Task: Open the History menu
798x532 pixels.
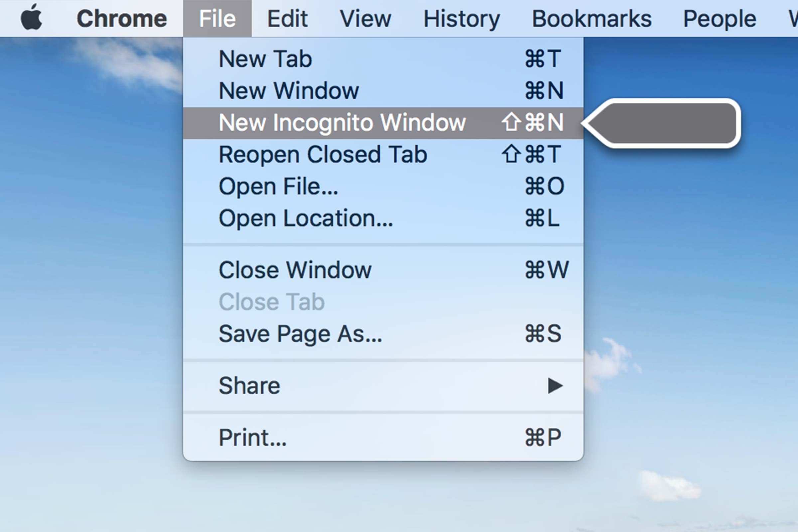Action: click(x=462, y=19)
